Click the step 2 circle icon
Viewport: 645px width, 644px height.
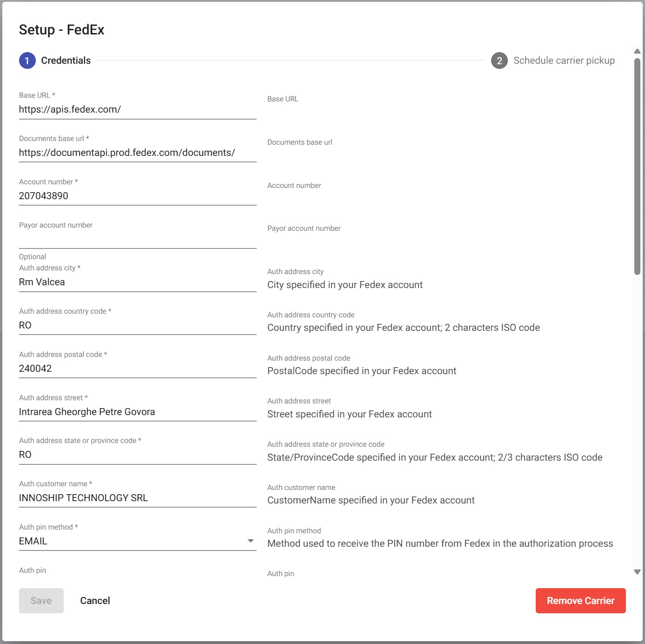(x=499, y=60)
